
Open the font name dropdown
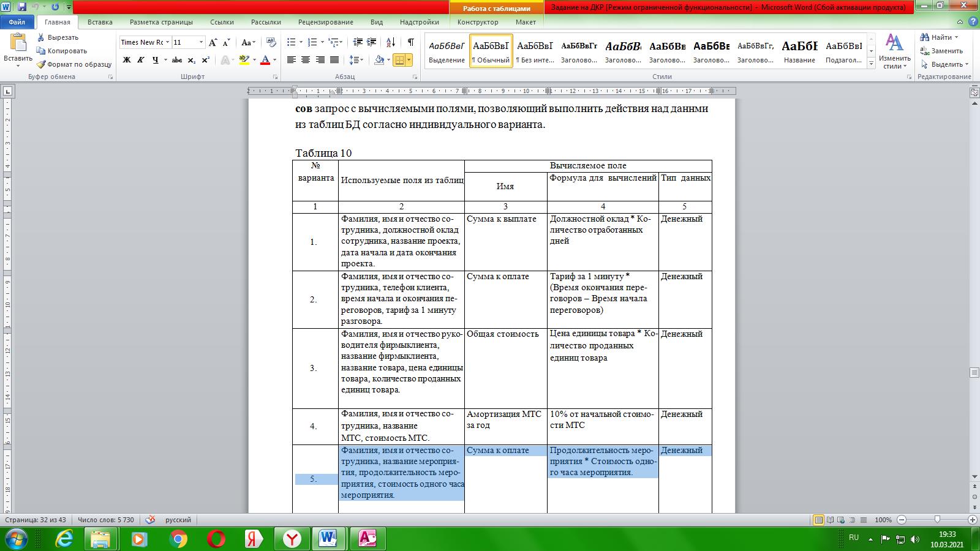167,42
